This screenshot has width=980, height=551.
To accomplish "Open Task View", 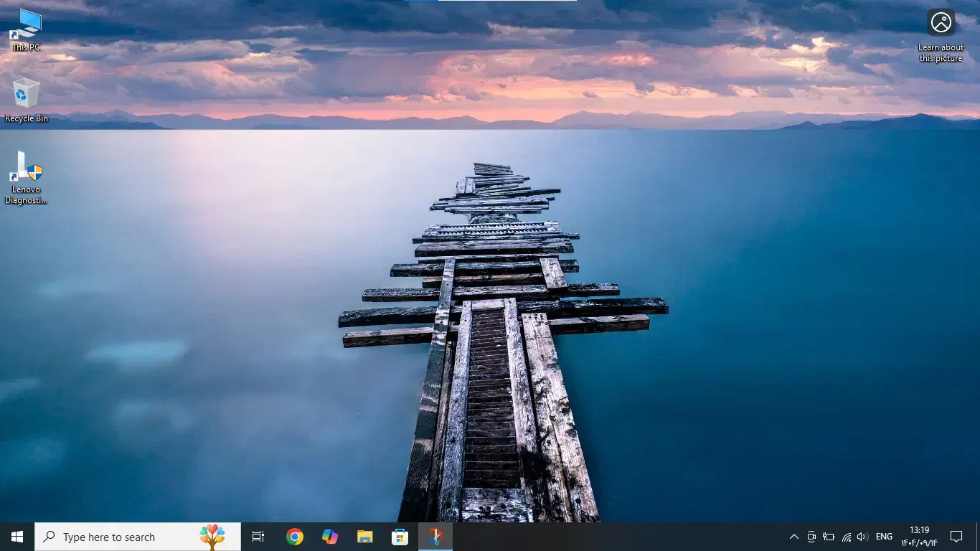I will click(x=258, y=536).
